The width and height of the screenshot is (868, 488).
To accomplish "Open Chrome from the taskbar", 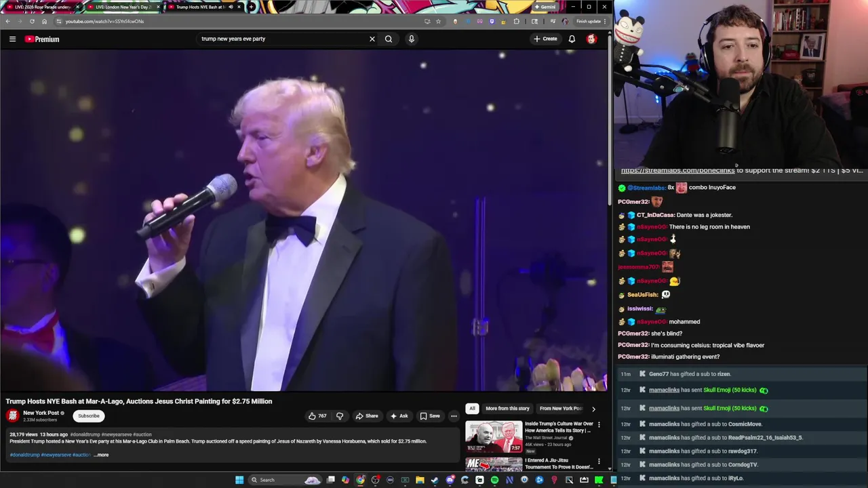I will 360,480.
